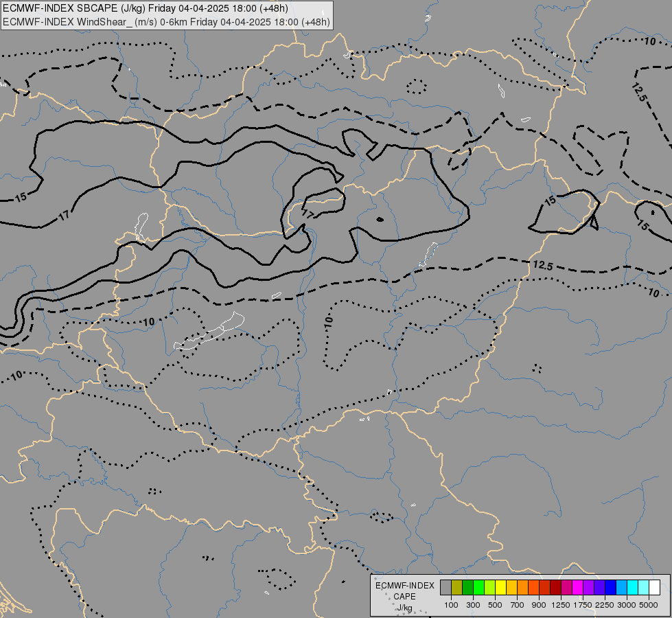
Task: Pick the purple legend swatch
Action: [x=589, y=588]
